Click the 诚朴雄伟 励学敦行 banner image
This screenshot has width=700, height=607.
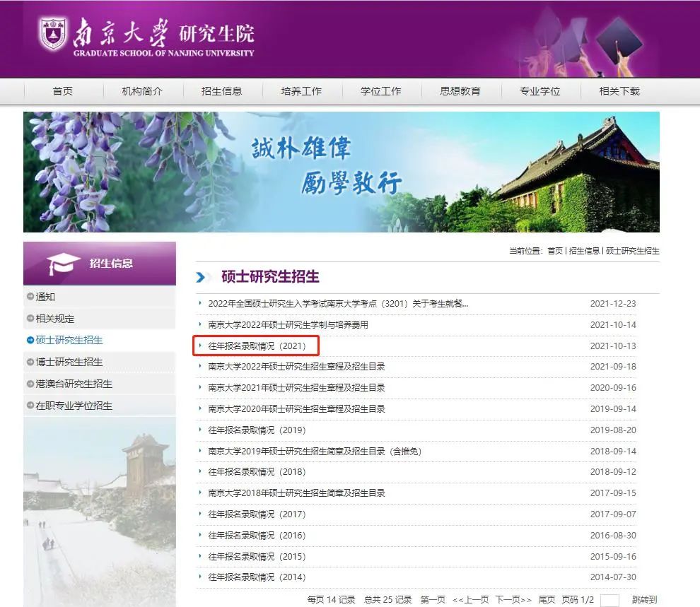click(342, 172)
